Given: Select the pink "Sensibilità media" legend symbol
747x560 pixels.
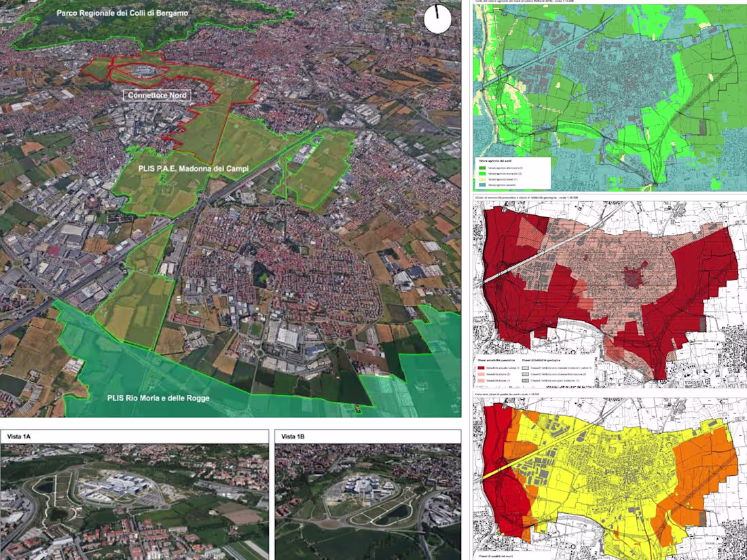Looking at the screenshot, I should point(481,374).
